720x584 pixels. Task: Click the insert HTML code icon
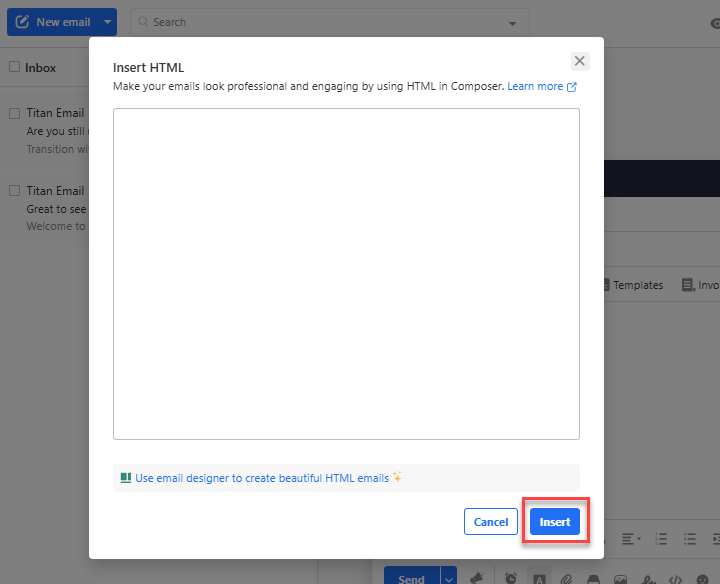point(675,579)
